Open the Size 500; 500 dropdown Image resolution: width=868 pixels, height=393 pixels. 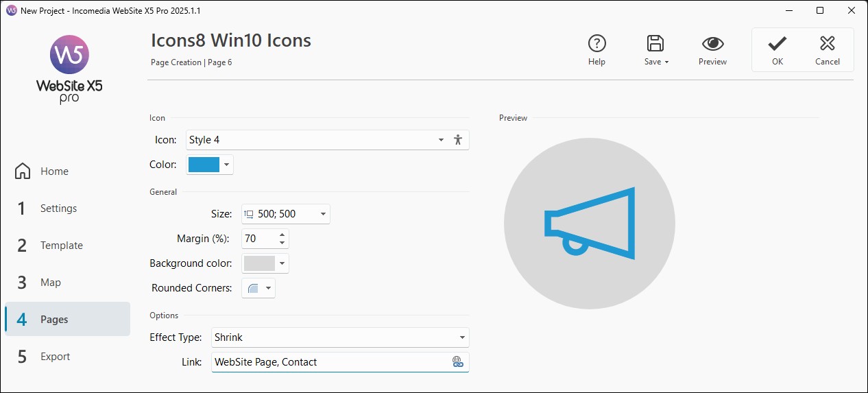(286, 214)
